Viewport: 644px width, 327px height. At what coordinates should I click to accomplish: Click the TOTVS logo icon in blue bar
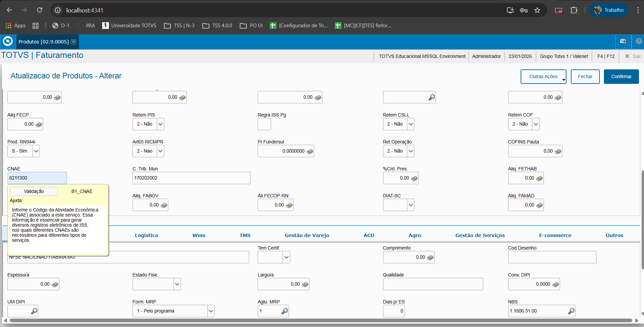pos(7,41)
